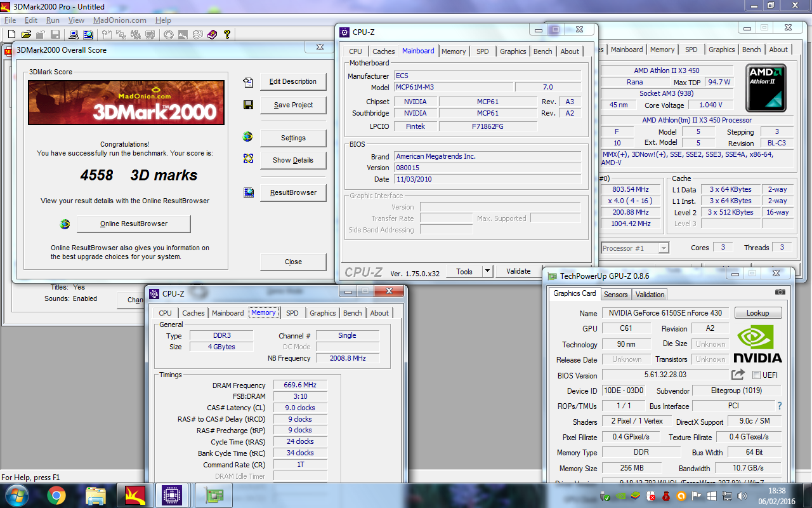Click the orange Avast tray icon
This screenshot has height=508, width=812.
click(681, 496)
